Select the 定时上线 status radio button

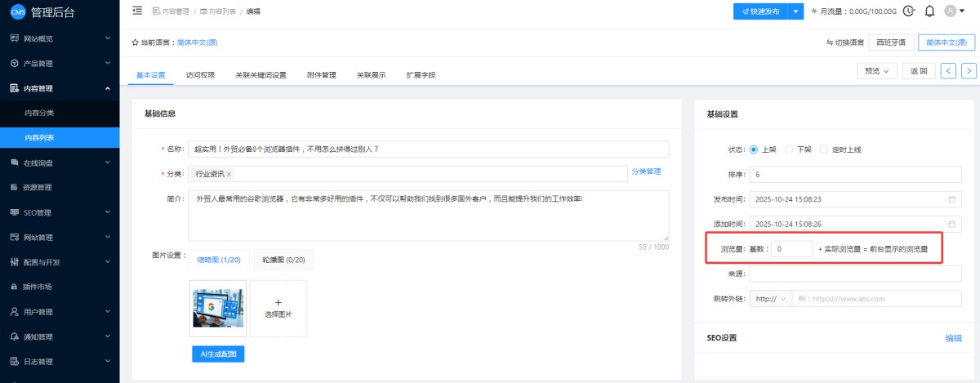tap(824, 149)
